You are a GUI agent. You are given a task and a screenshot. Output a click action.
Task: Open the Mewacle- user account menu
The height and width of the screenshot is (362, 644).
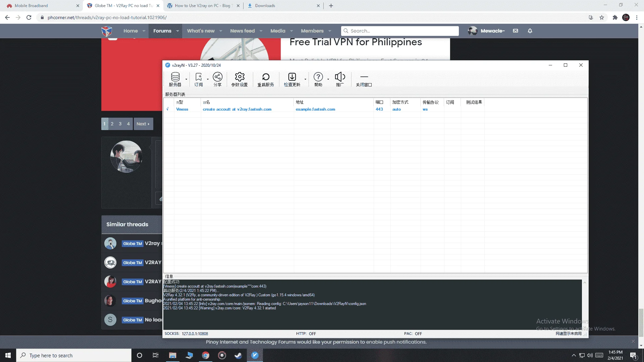(486, 31)
